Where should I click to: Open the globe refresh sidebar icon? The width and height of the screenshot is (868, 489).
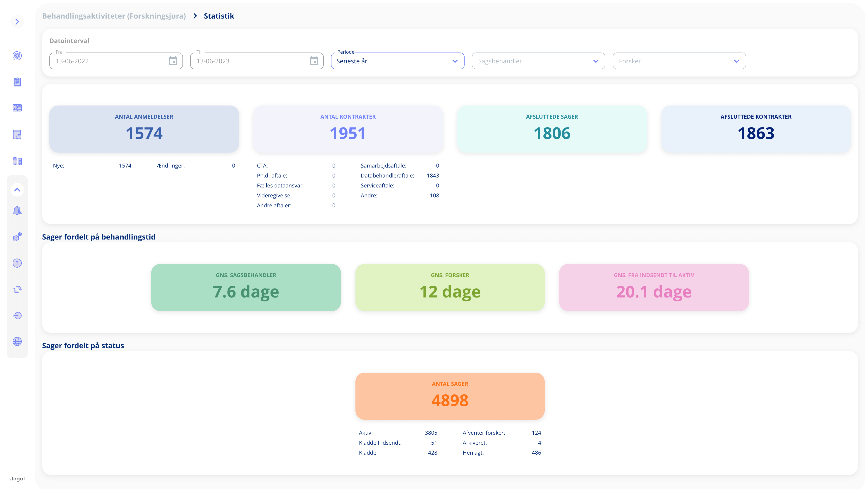coord(17,56)
